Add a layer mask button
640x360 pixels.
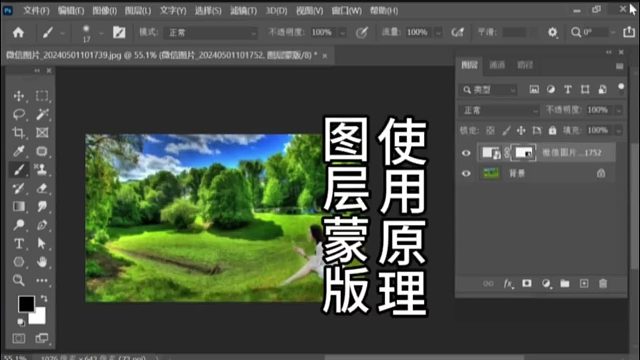tap(527, 283)
